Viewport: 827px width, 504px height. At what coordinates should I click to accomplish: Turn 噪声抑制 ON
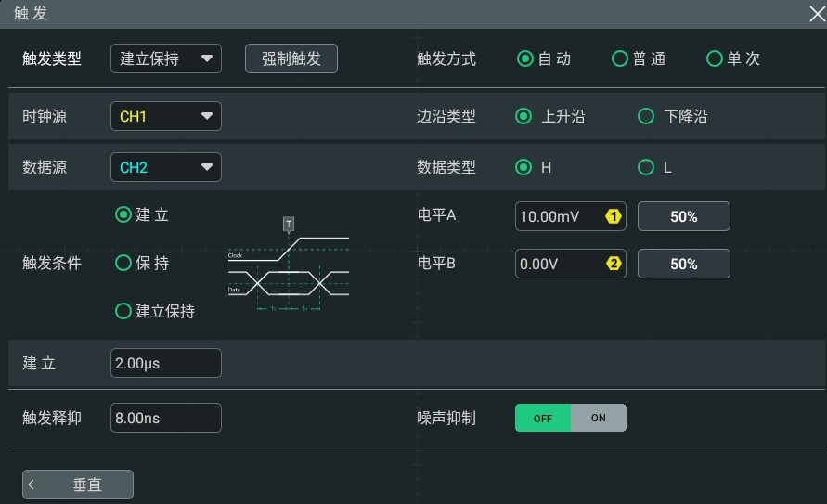pos(598,418)
